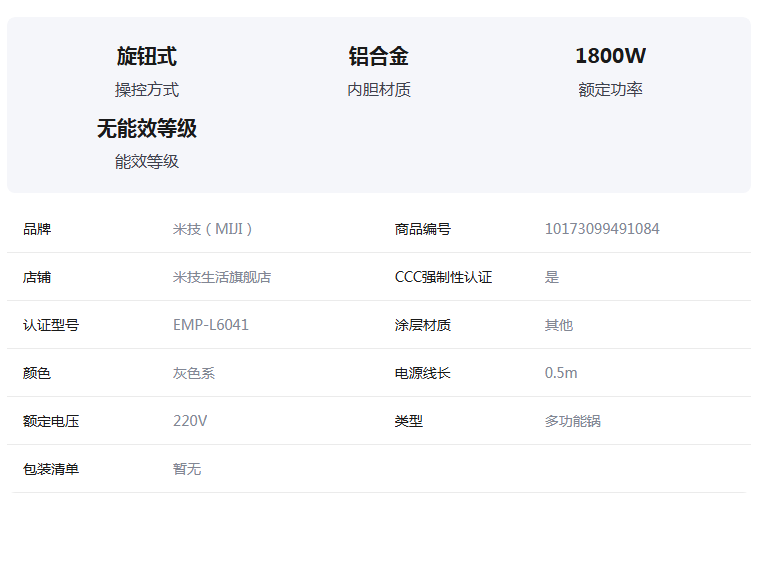Click the 额定电压 label

click(x=51, y=421)
